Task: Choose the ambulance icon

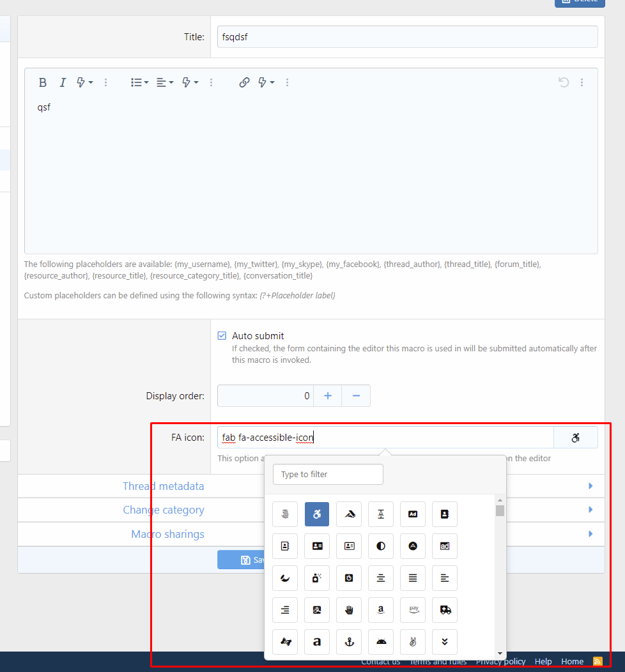Action: click(x=445, y=610)
